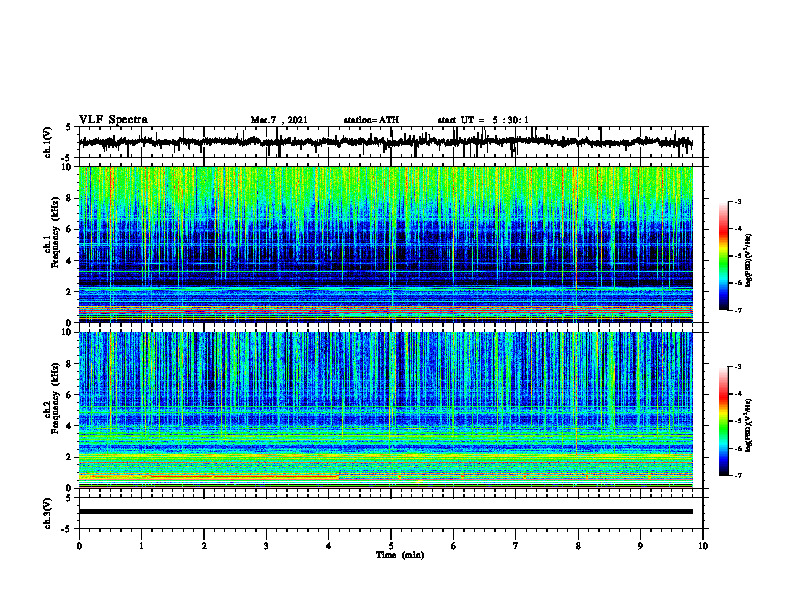Image resolution: width=792 pixels, height=612 pixels.
Task: Click the thick black ch.3 trace bar
Action: tap(386, 512)
